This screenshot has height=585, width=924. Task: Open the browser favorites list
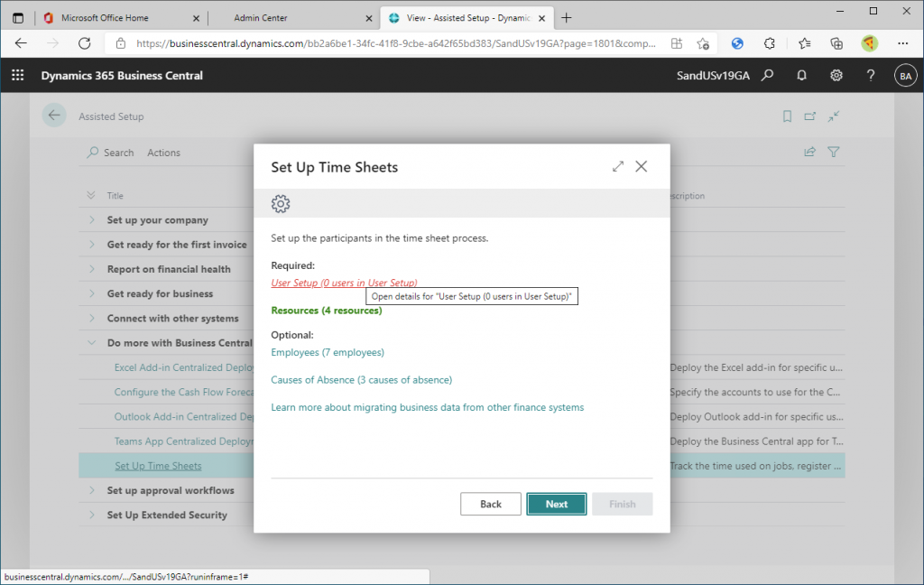(804, 43)
